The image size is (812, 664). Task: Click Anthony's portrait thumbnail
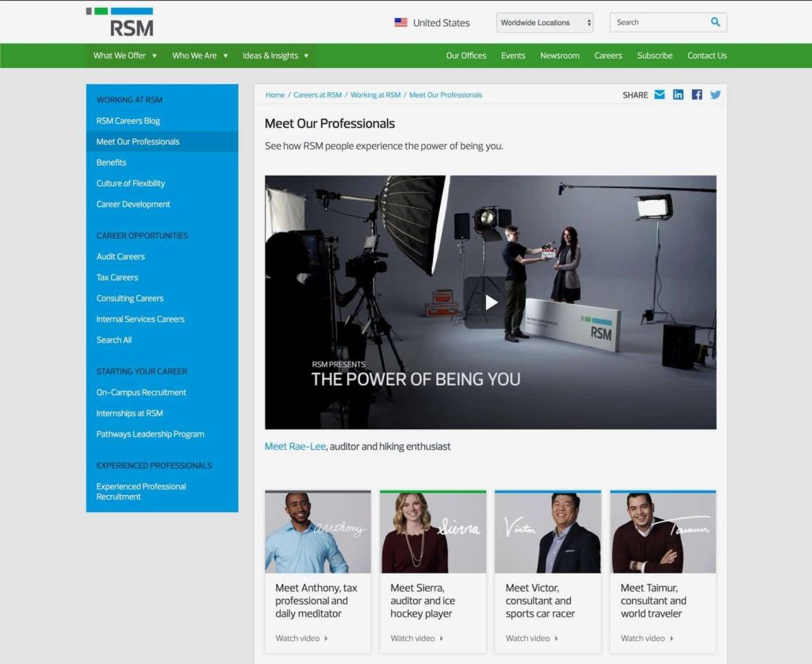(318, 532)
